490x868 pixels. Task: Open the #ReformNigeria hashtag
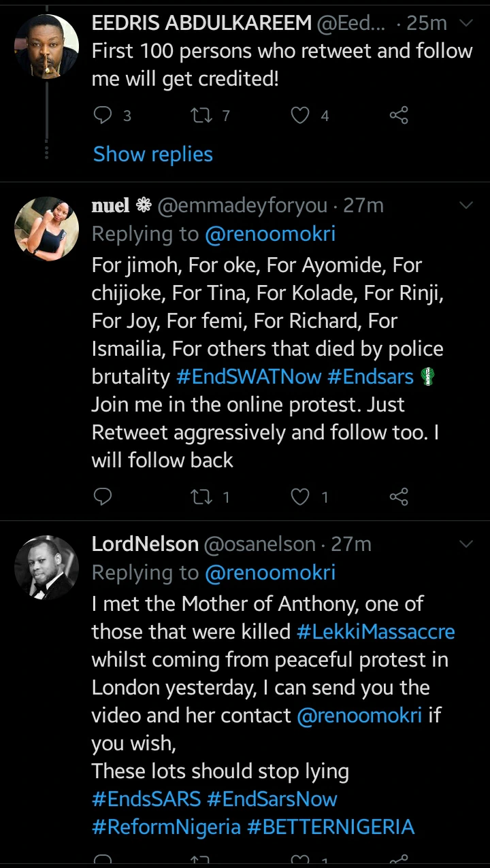(166, 827)
